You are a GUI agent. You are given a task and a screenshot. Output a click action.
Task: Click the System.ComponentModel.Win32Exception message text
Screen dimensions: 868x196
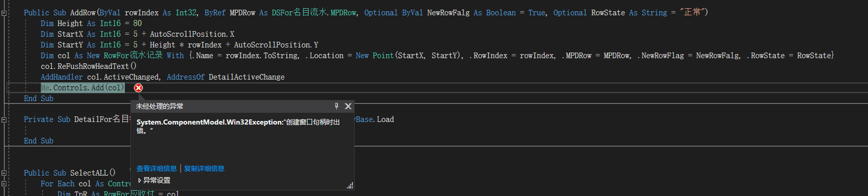click(238, 126)
